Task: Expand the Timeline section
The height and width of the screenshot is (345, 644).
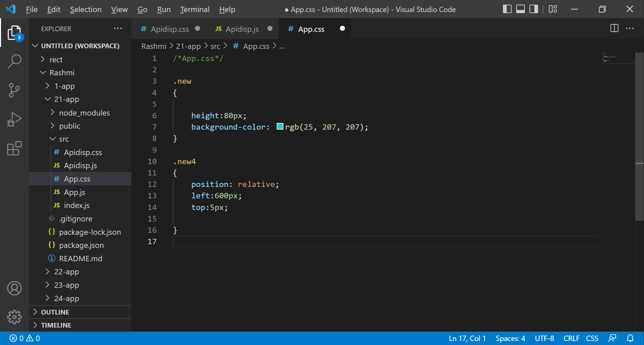Action: click(x=80, y=325)
